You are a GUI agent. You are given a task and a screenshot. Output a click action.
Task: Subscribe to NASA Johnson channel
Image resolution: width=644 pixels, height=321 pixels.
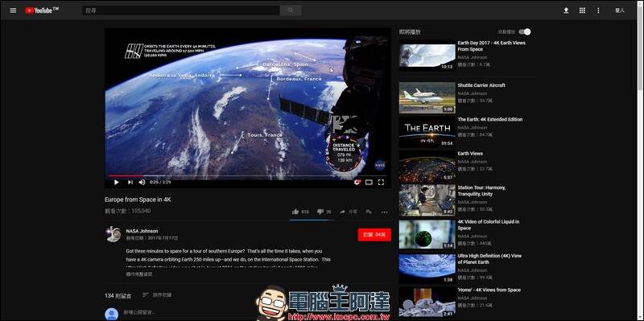(x=374, y=235)
